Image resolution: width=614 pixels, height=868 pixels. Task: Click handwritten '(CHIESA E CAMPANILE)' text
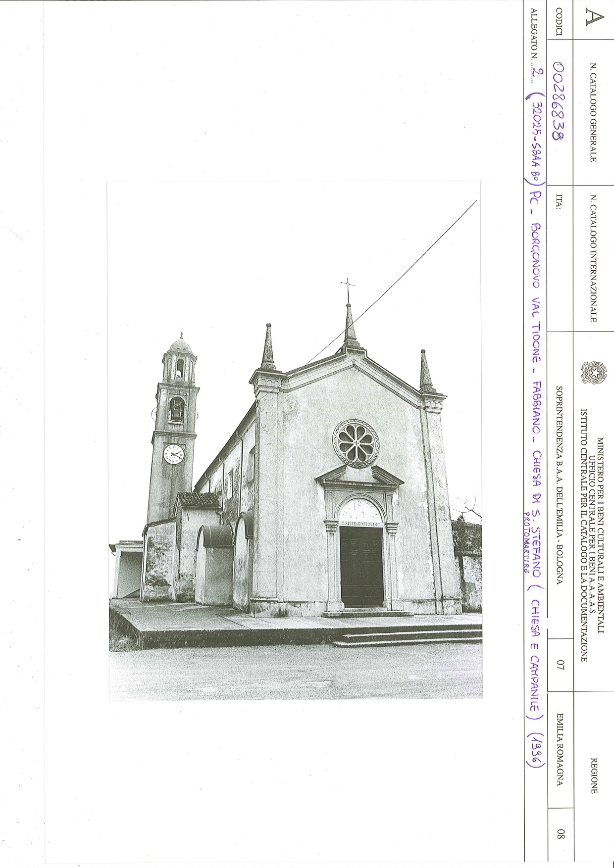click(535, 652)
